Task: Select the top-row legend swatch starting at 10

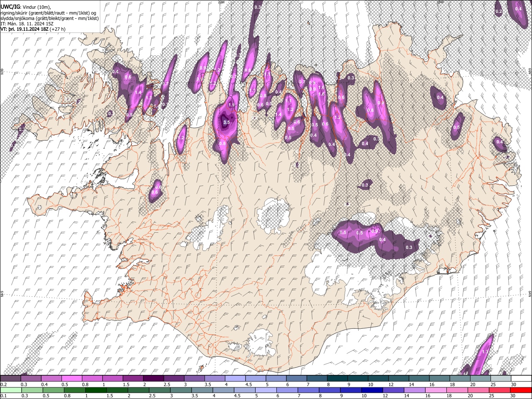Action: (378, 378)
